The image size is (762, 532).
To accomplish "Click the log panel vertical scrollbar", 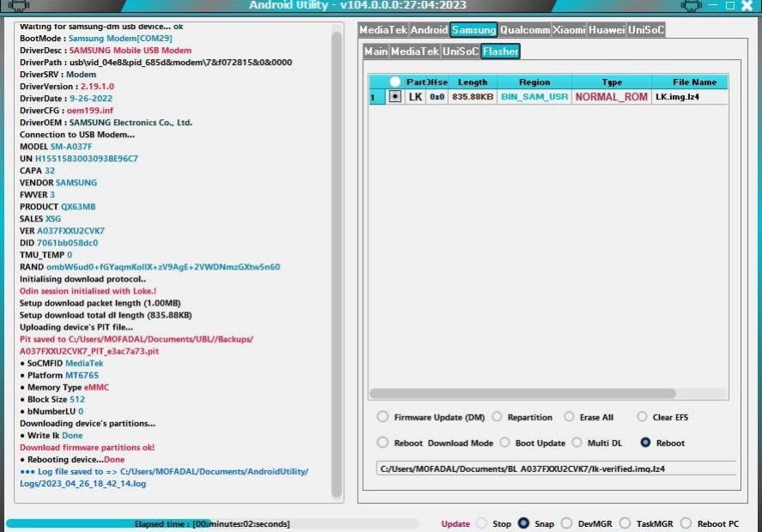I will (x=336, y=265).
